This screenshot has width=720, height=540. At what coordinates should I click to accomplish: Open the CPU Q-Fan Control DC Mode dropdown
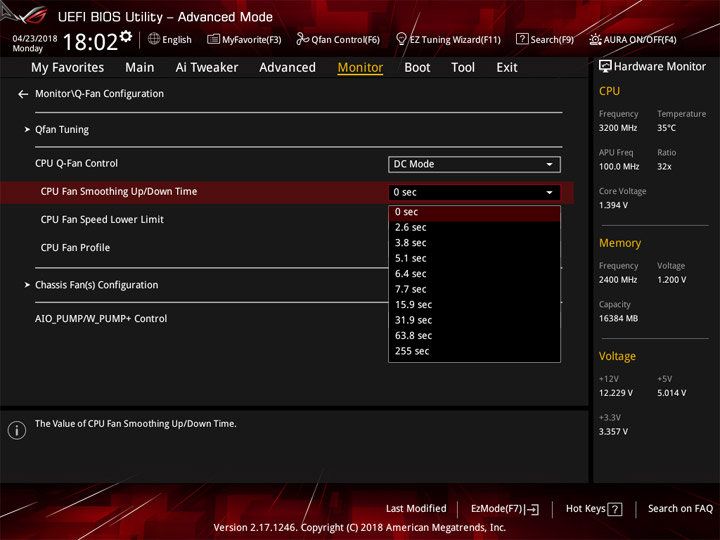point(474,164)
